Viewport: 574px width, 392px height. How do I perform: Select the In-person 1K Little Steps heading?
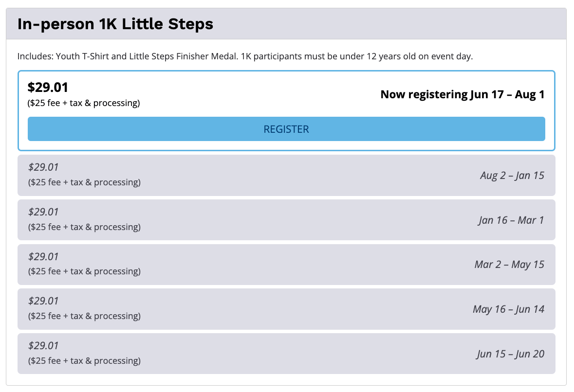pyautogui.click(x=115, y=24)
